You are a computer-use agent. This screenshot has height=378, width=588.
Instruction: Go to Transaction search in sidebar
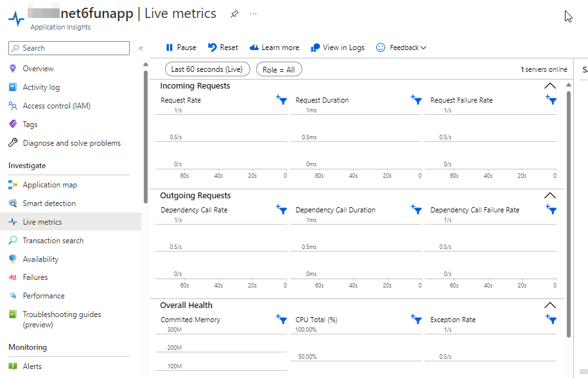(53, 241)
